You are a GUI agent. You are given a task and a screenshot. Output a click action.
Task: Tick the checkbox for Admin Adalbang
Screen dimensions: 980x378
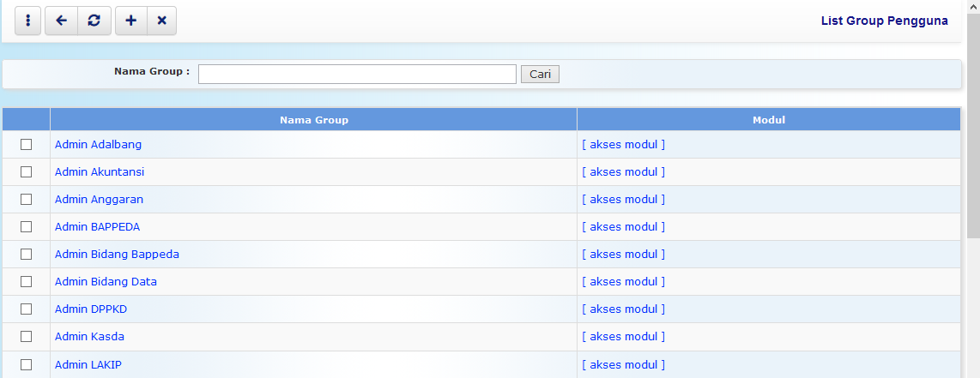[x=26, y=145]
